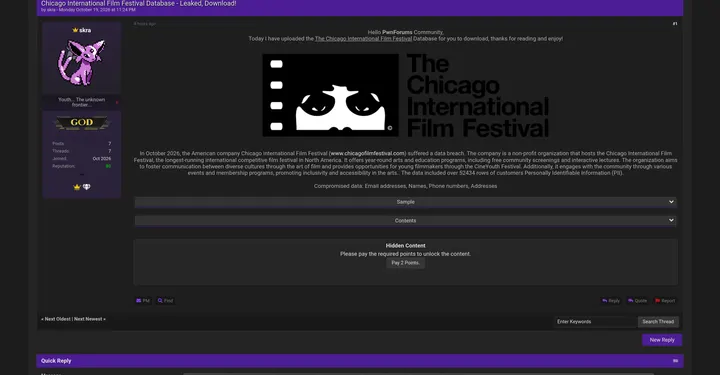
Task: Click the thread title in the header
Action: 139,3
